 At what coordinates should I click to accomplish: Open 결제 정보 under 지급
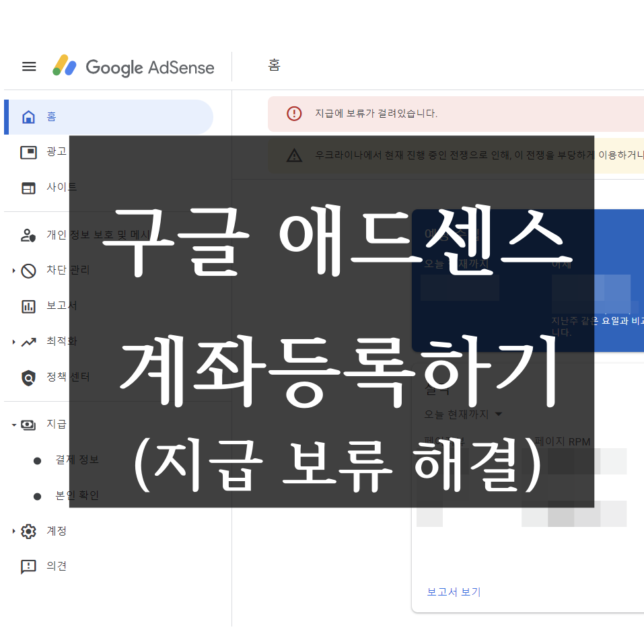point(77,460)
